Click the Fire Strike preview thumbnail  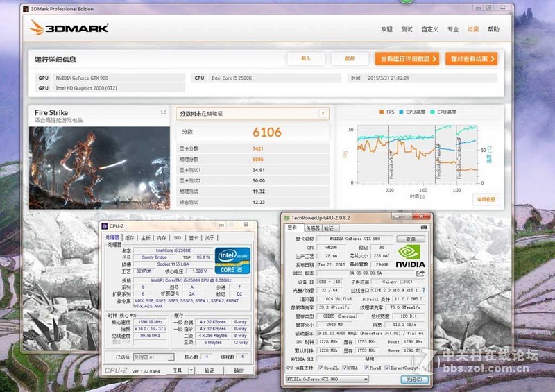[99, 168]
